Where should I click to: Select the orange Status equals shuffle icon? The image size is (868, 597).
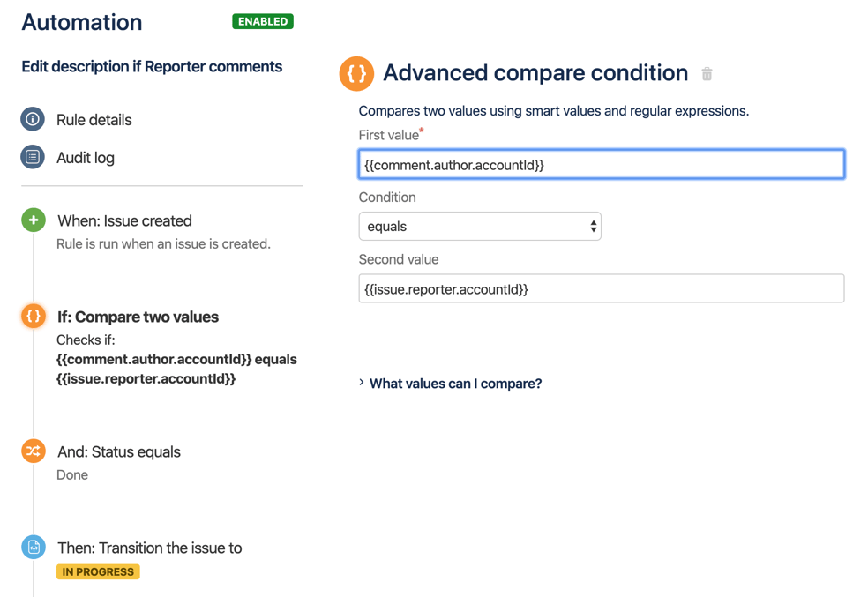pos(33,451)
